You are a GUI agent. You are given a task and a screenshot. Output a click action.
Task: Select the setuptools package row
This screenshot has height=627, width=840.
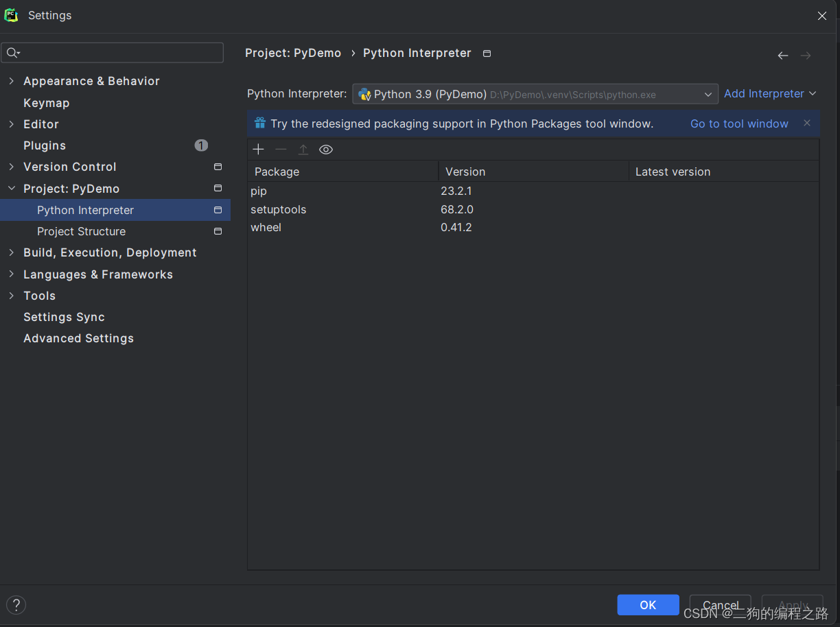click(533, 209)
